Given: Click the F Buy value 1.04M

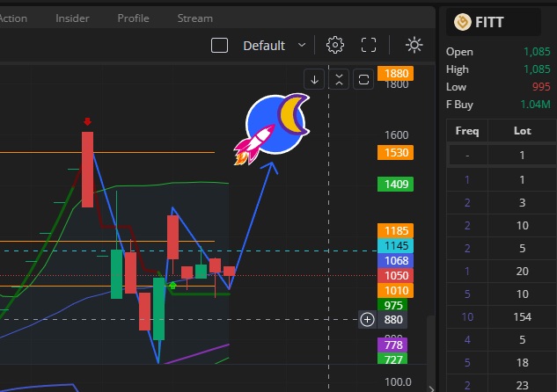Looking at the screenshot, I should 535,105.
